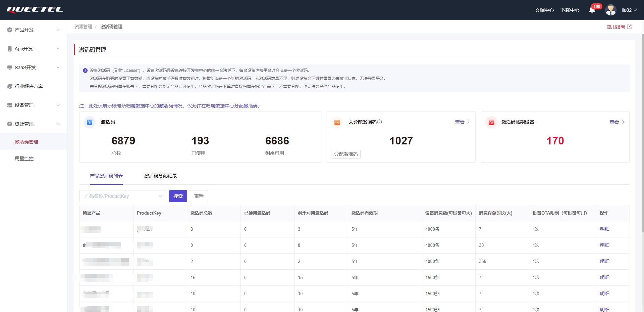The width and height of the screenshot is (644, 312).
Task: Click the App开发 sidebar icon
Action: coord(10,49)
